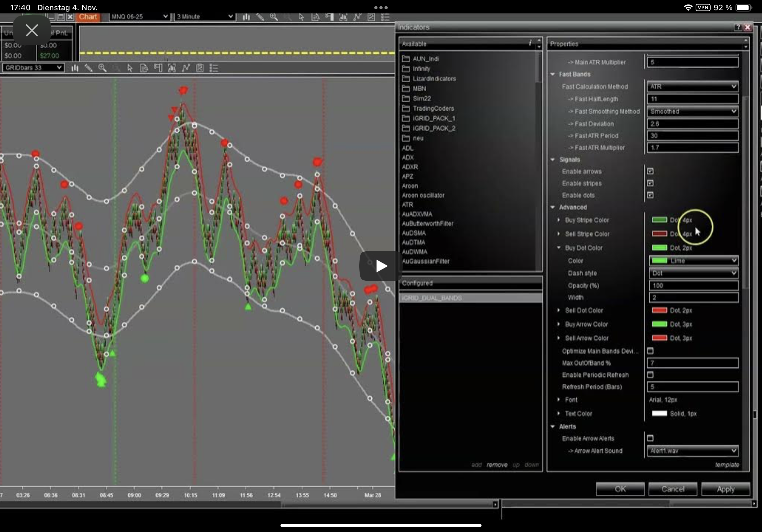This screenshot has height=532, width=762.
Task: Toggle the Enable dots checkbox
Action: 650,195
